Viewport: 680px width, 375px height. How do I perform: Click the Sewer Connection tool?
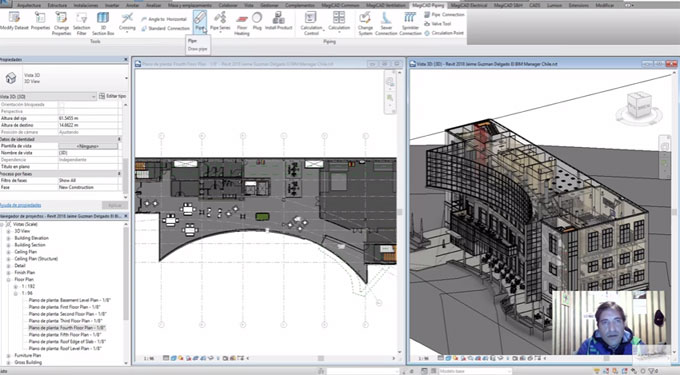coord(386,23)
